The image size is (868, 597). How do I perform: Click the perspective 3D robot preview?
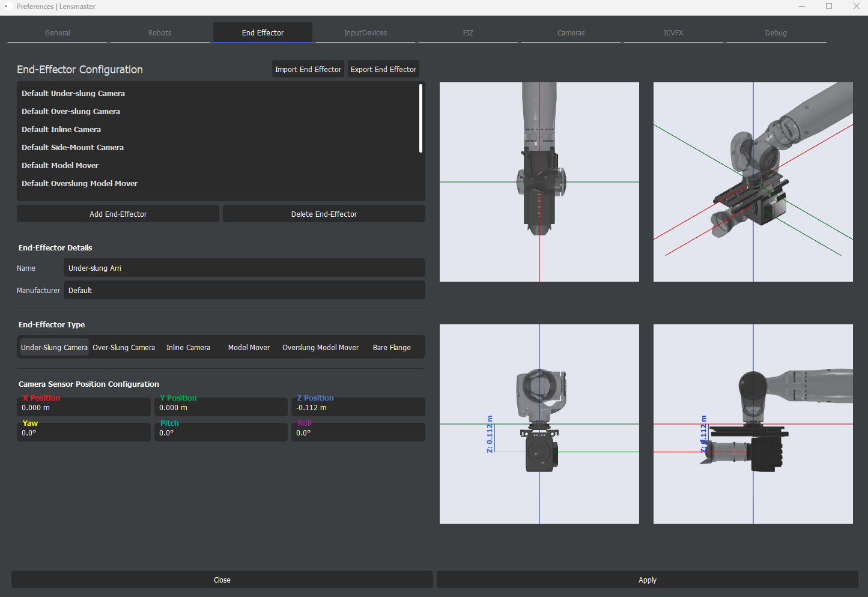click(753, 182)
